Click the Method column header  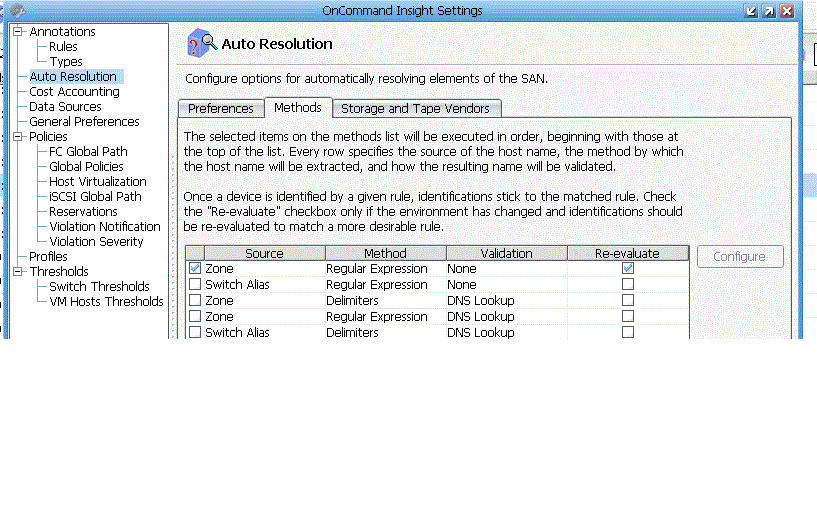pyautogui.click(x=386, y=253)
